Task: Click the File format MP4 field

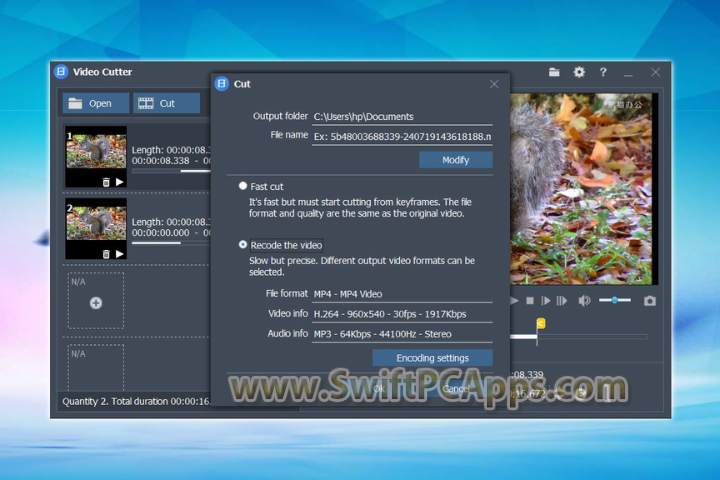Action: tap(402, 294)
